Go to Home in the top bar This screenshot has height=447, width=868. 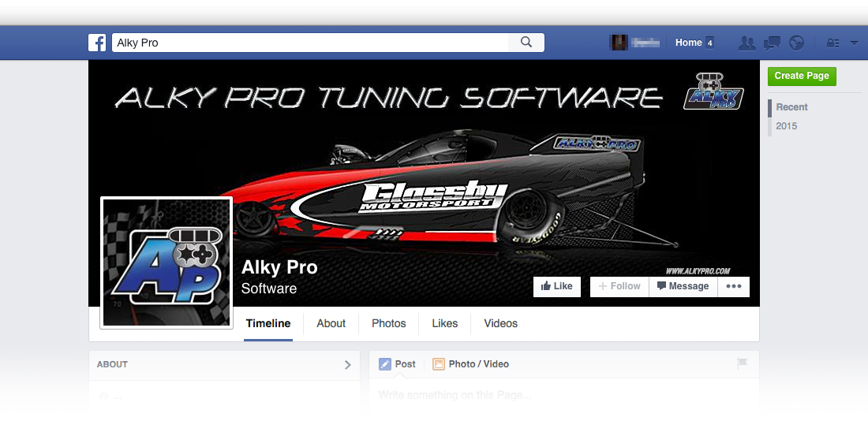(x=689, y=43)
